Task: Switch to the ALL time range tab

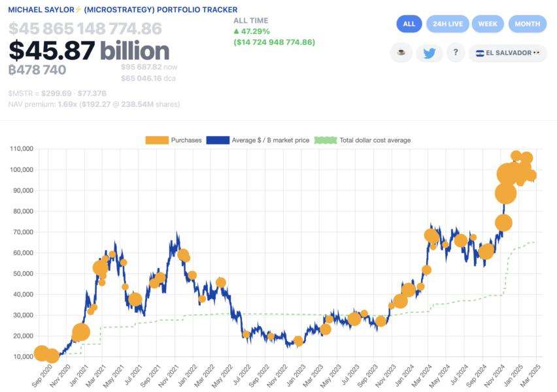Action: point(409,24)
